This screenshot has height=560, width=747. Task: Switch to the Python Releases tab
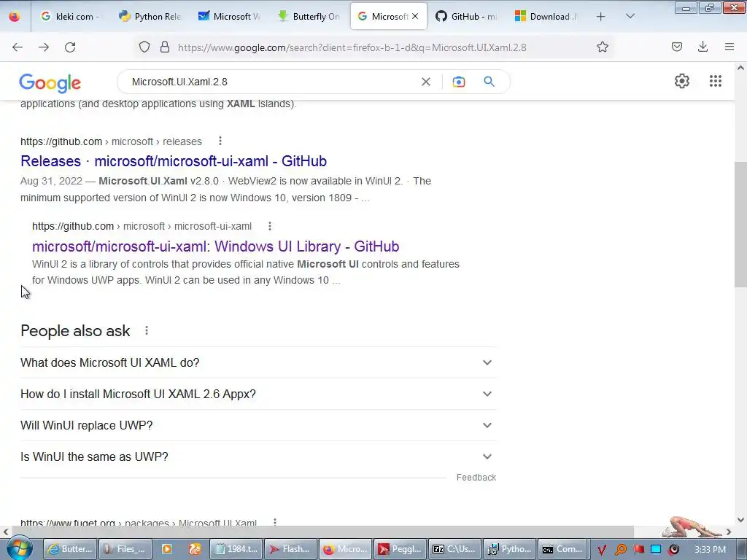click(150, 16)
